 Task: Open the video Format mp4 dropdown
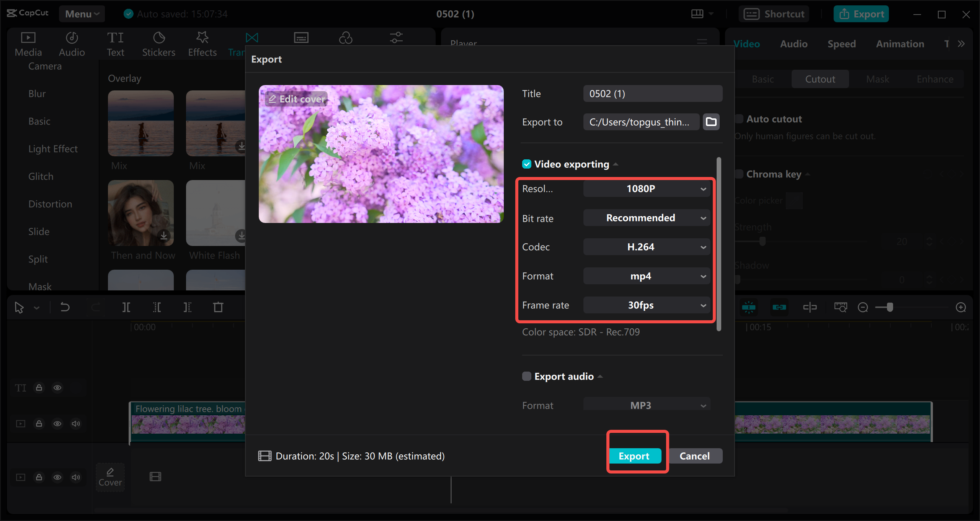click(x=647, y=276)
